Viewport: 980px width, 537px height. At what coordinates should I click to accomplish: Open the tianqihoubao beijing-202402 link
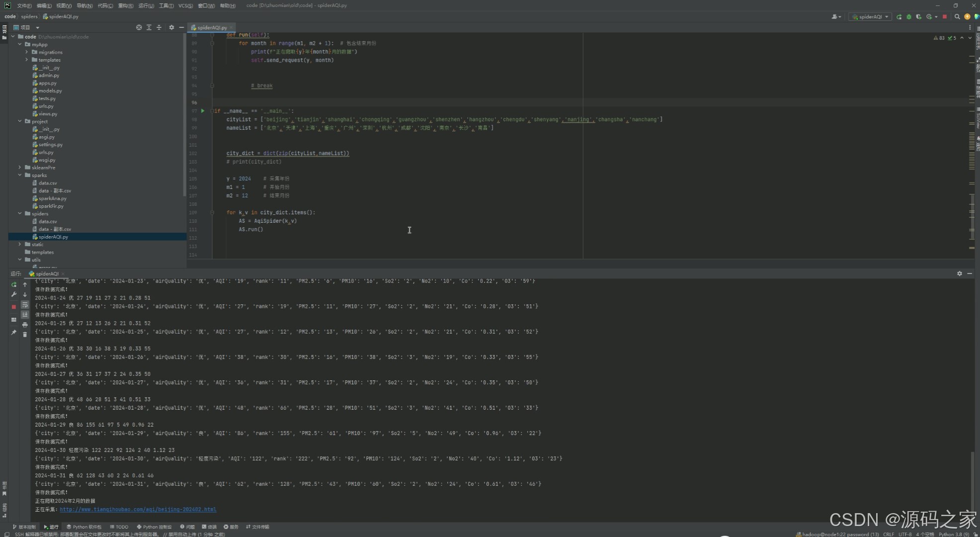(x=138, y=509)
